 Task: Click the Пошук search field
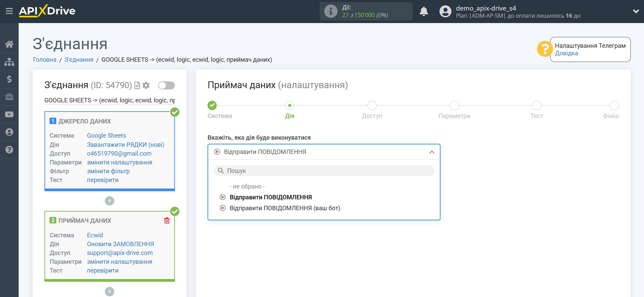(x=324, y=171)
